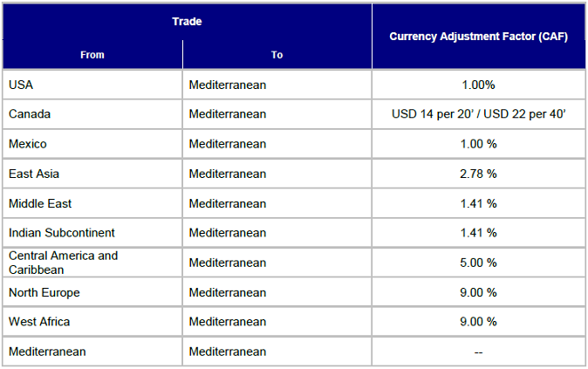The image size is (588, 369).
Task: Click the West Africa cell
Action: coord(92,321)
